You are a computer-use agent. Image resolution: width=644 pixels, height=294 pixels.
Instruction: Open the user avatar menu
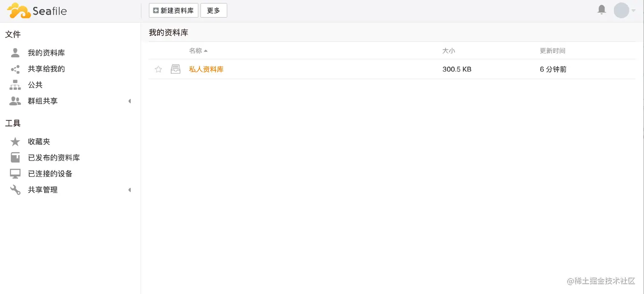click(x=621, y=11)
